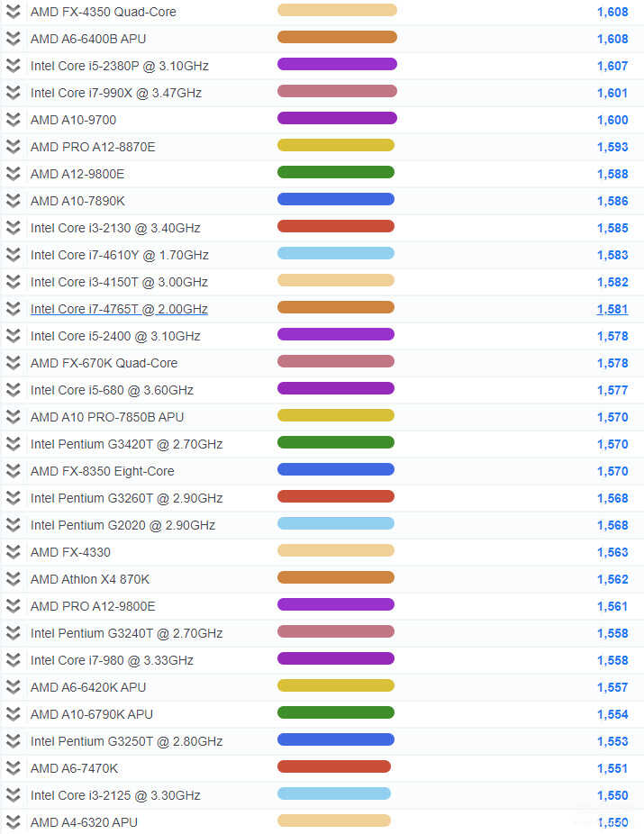The height and width of the screenshot is (834, 644).
Task: Expand AMD PRO A12-8870E row chevron
Action: pos(14,147)
